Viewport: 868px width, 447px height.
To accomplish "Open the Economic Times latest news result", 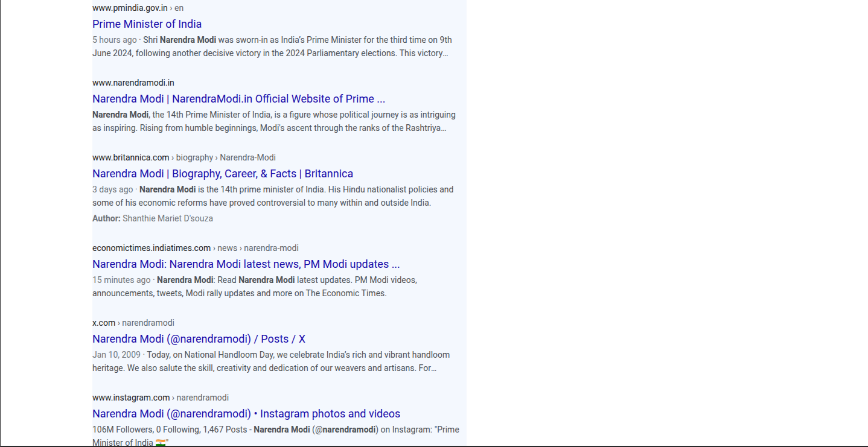I will tap(246, 264).
